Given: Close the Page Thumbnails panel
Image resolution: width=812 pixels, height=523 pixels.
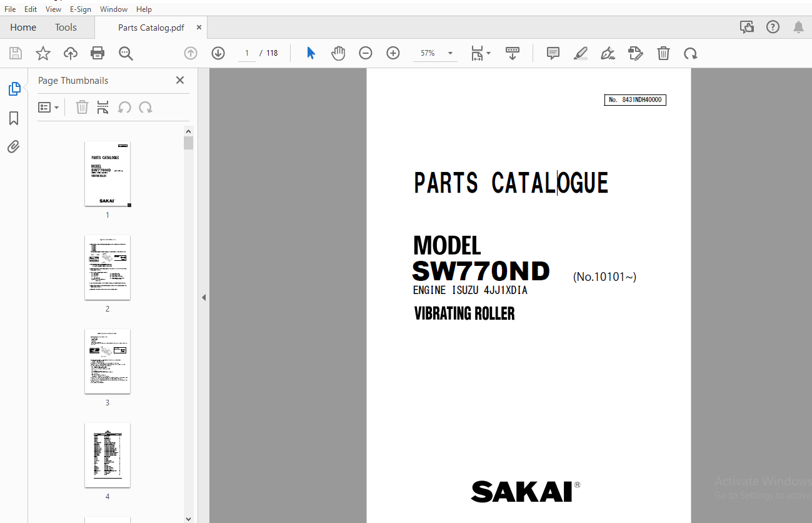Looking at the screenshot, I should pos(180,80).
